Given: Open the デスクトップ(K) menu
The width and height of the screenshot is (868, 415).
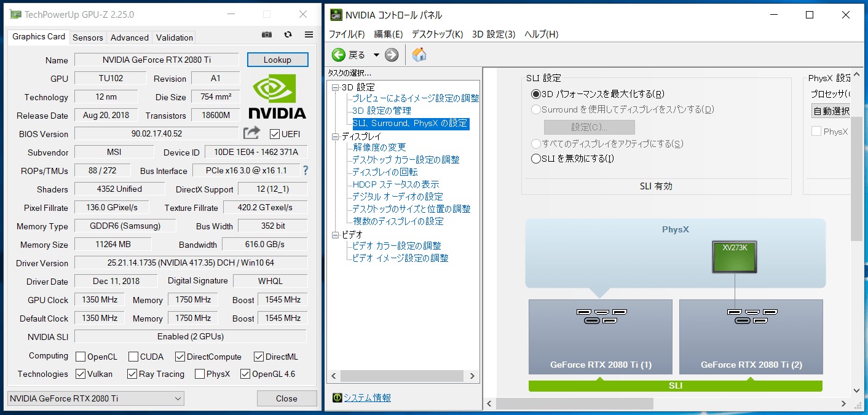Looking at the screenshot, I should pos(437,34).
